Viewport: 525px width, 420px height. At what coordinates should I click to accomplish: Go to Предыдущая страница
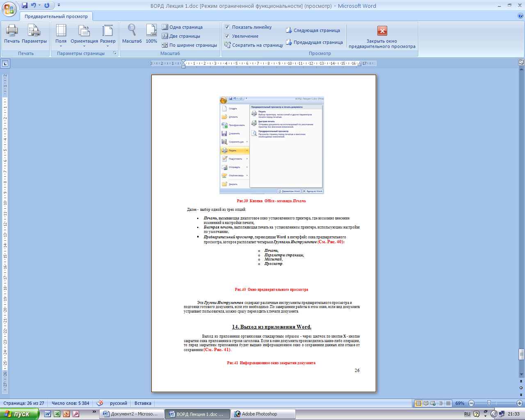(314, 42)
